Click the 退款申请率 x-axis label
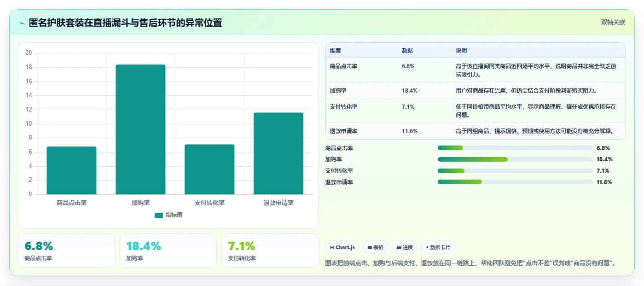The width and height of the screenshot is (644, 286). pos(278,203)
